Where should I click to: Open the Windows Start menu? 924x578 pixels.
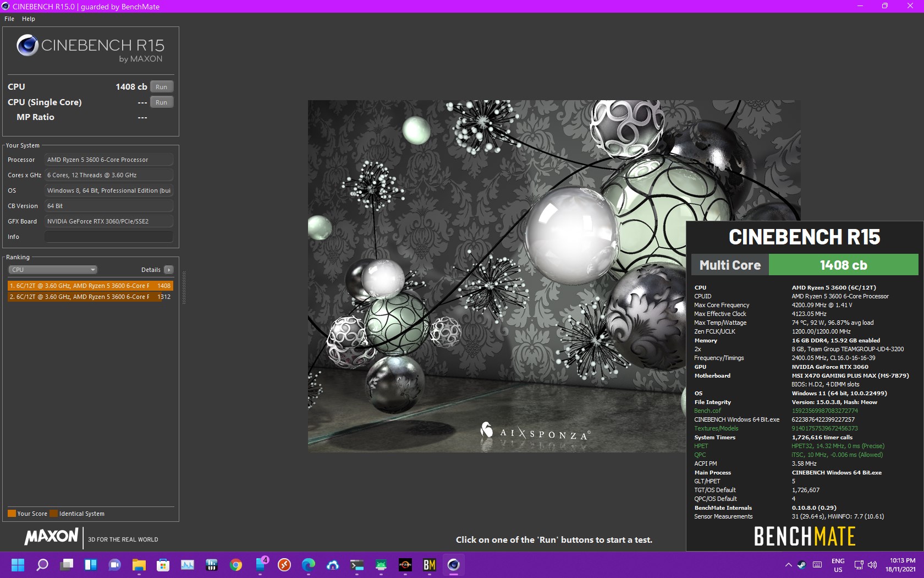(18, 565)
